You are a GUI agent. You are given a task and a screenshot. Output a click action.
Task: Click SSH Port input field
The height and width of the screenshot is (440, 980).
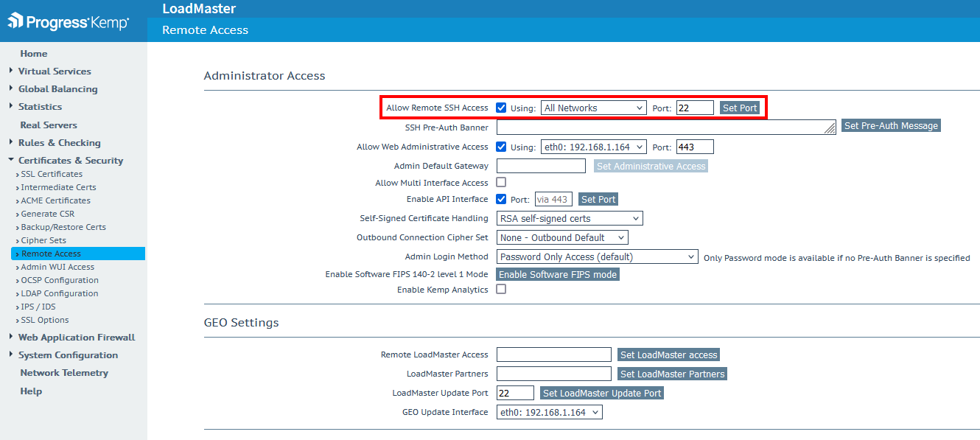click(x=695, y=108)
